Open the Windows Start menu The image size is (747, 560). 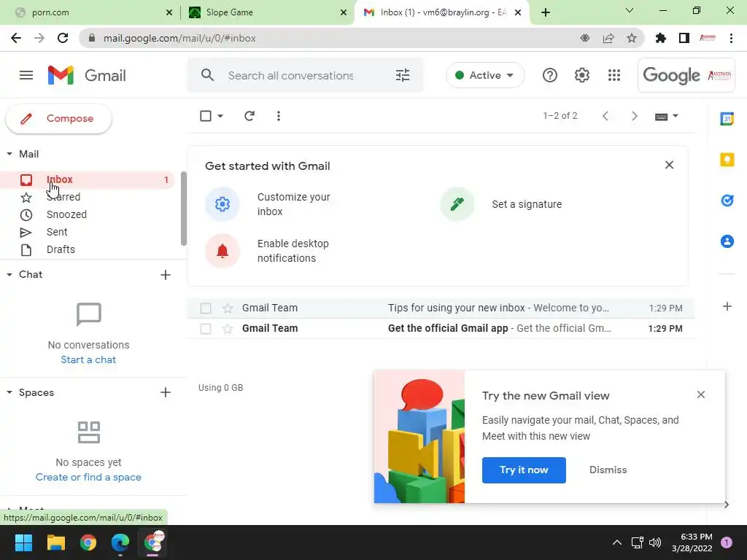tap(23, 542)
